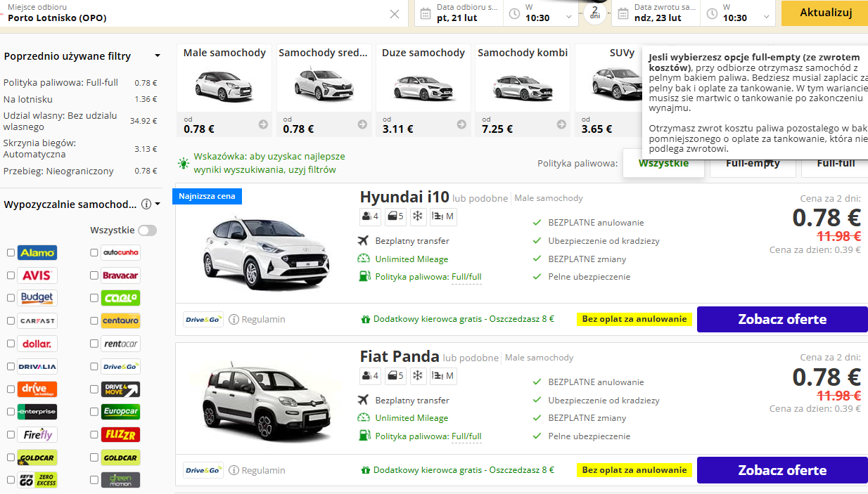868x494 pixels.
Task: Tick the enterprise checkbox
Action: (x=11, y=412)
